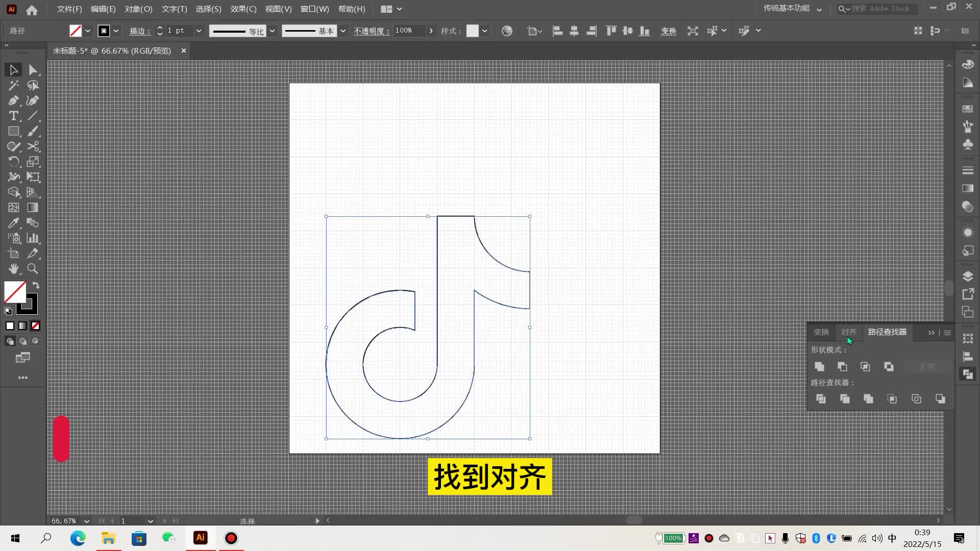Click the 变换 button in control bar

668,31
